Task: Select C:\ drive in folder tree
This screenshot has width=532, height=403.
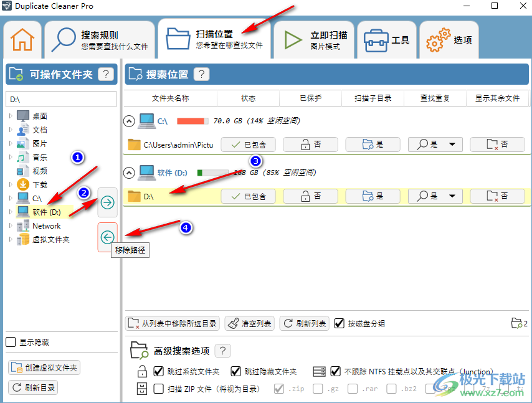Action: (x=37, y=199)
